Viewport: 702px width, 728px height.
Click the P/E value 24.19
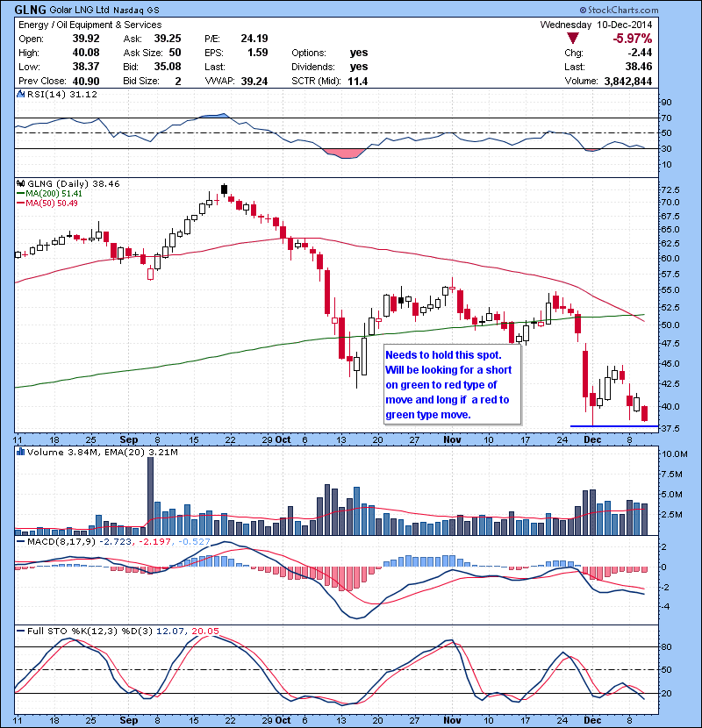254,39
